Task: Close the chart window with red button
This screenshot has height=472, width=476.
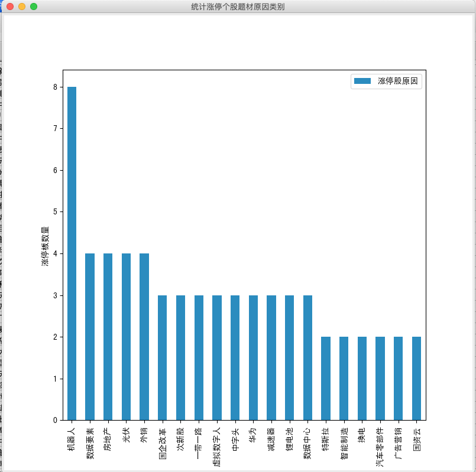Action: [10, 6]
